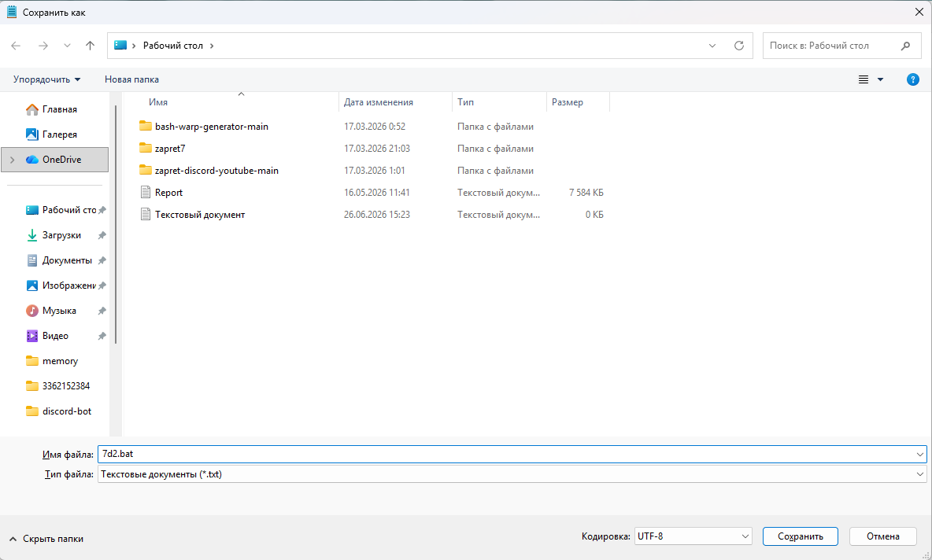The width and height of the screenshot is (932, 560).
Task: Open view options dropdown arrow
Action: [880, 79]
